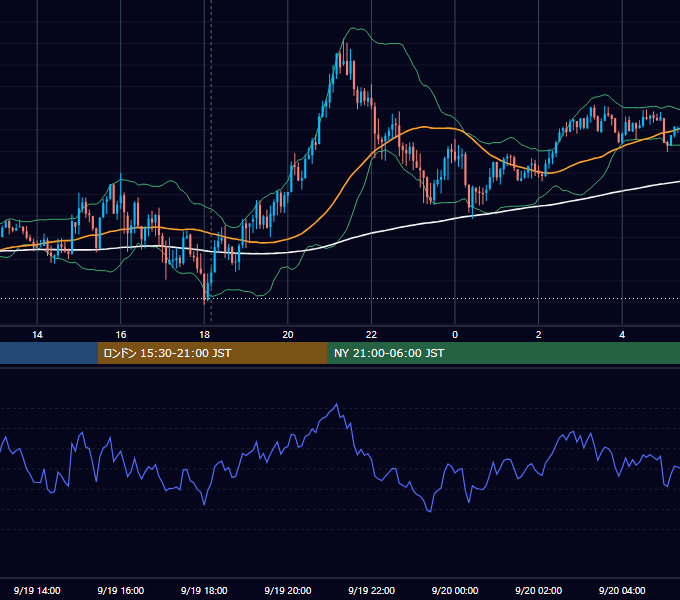Screen dimensions: 680x600
Task: Click the 14 hour axis label
Action: (37, 335)
